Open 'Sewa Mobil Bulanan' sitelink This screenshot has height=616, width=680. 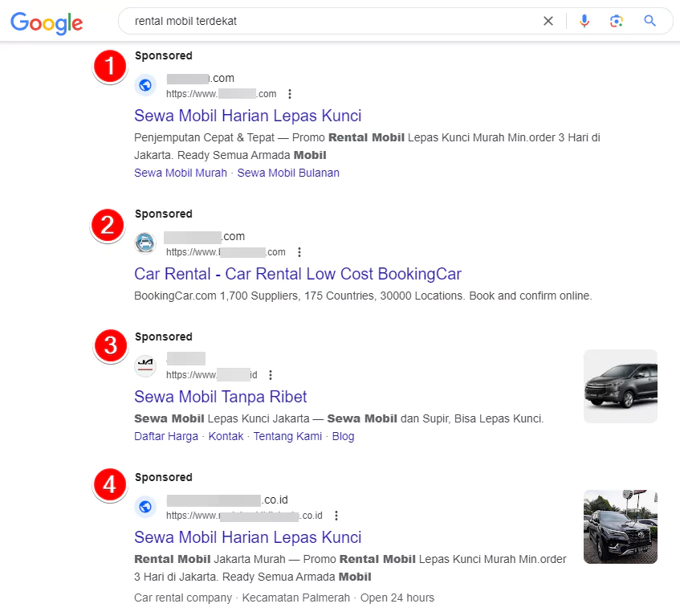[x=288, y=173]
